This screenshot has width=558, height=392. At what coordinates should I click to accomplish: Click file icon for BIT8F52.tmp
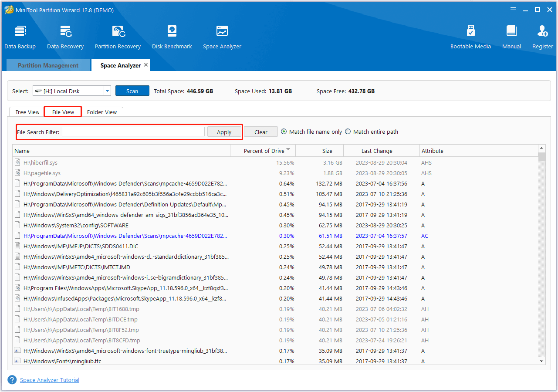pos(17,330)
